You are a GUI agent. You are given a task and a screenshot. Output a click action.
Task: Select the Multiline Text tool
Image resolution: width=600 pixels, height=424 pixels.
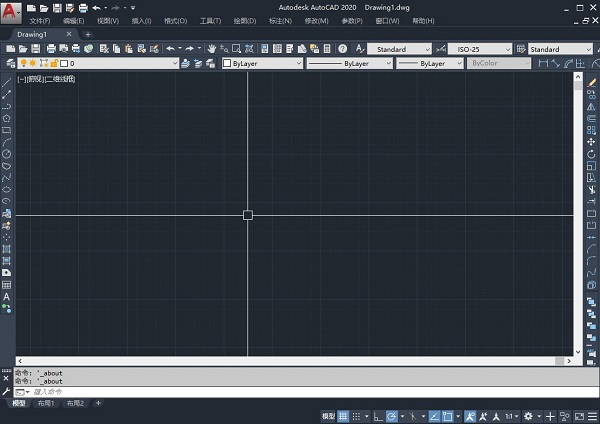7,297
